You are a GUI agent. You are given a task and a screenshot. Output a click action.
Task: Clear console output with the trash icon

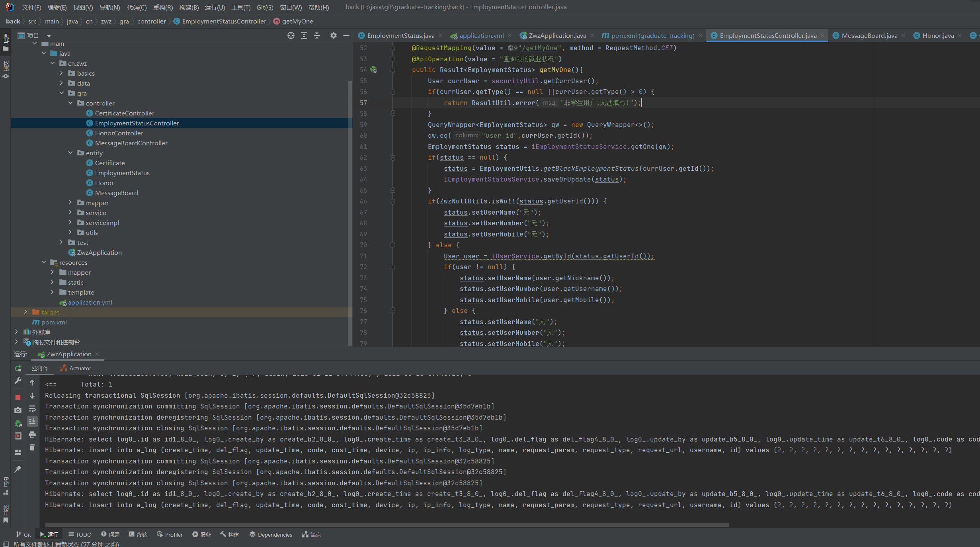pos(32,447)
